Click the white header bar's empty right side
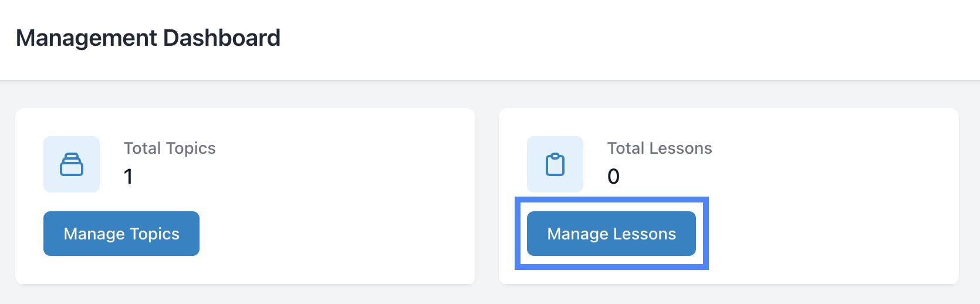The image size is (980, 304). click(x=704, y=38)
